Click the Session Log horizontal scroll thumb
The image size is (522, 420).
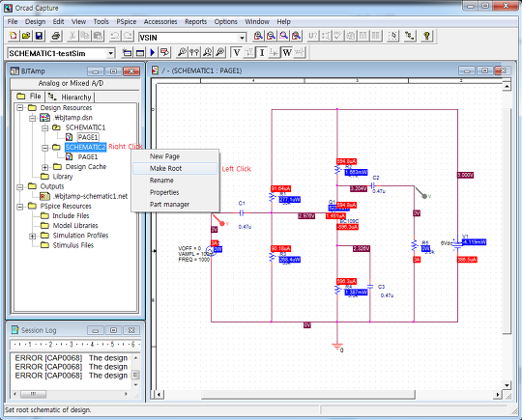coord(33,394)
